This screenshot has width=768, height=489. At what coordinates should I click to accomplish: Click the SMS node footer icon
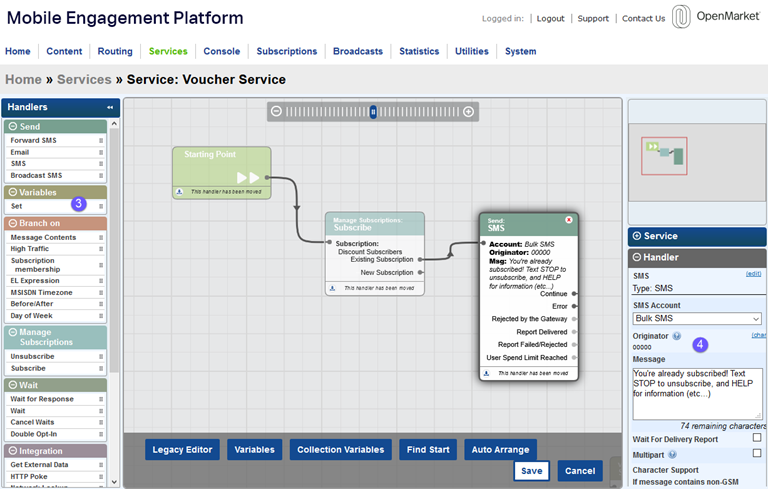tap(486, 373)
